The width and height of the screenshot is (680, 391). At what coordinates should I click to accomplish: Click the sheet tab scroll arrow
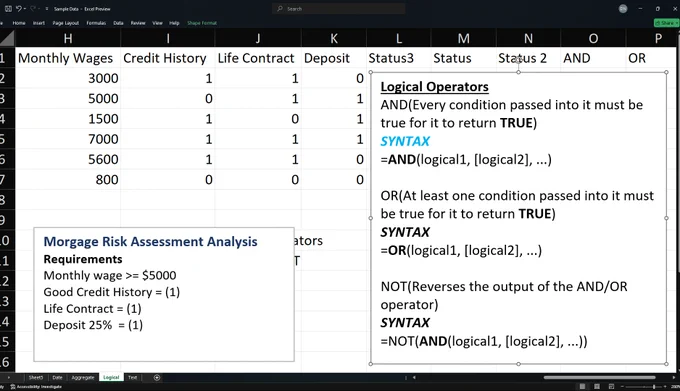[8, 378]
